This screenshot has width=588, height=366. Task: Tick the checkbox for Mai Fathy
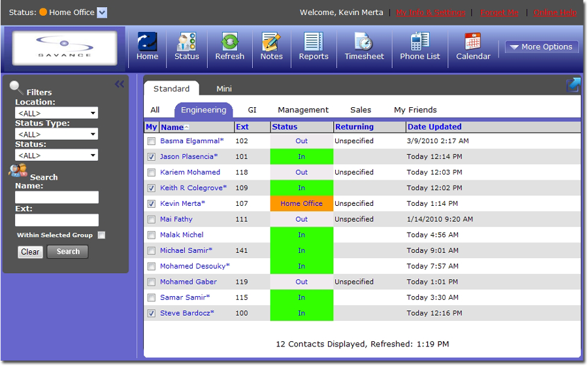pos(152,220)
